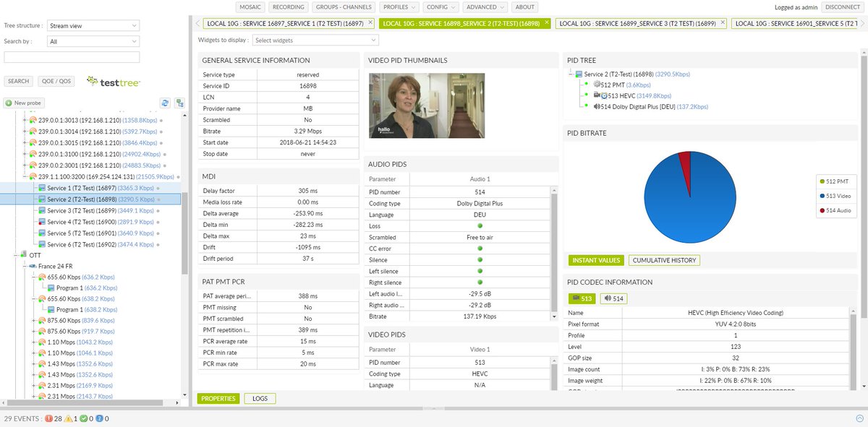Open the PROFILES menu
Image resolution: width=868 pixels, height=427 pixels.
(x=399, y=7)
